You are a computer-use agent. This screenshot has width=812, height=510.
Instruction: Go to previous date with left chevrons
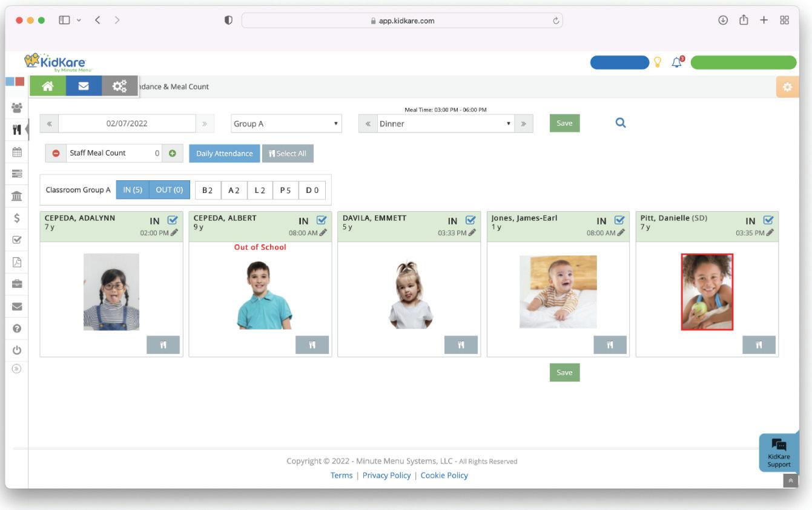click(x=49, y=123)
